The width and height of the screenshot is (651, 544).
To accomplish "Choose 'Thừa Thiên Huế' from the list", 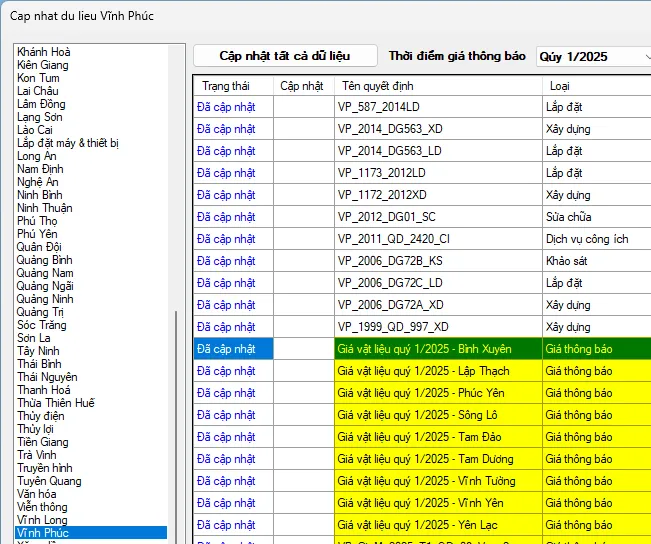I will tap(56, 403).
